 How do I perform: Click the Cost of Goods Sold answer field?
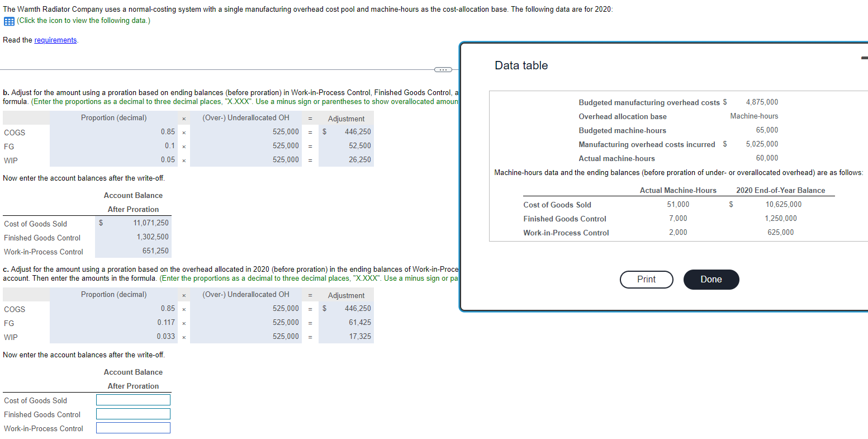pyautogui.click(x=133, y=400)
